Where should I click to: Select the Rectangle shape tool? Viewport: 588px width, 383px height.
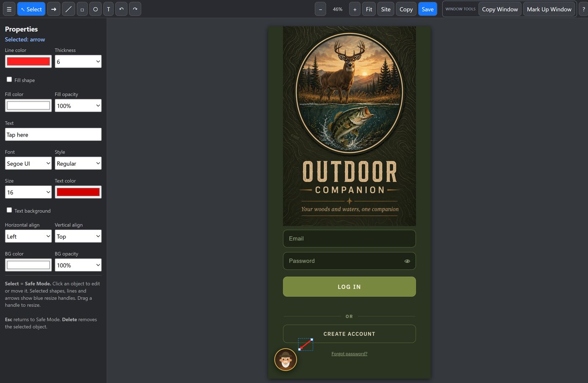pyautogui.click(x=82, y=9)
